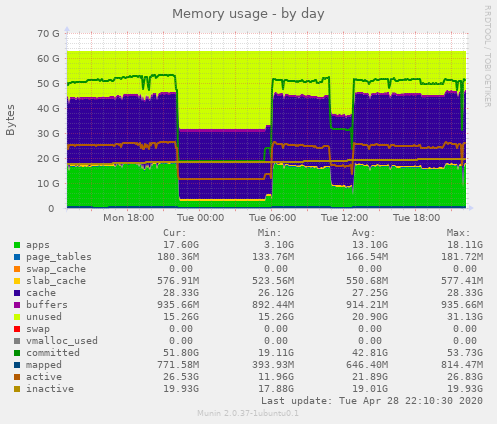Click apps minimum value 3.10G
Viewport: 497px width, 424px height.
pos(279,245)
